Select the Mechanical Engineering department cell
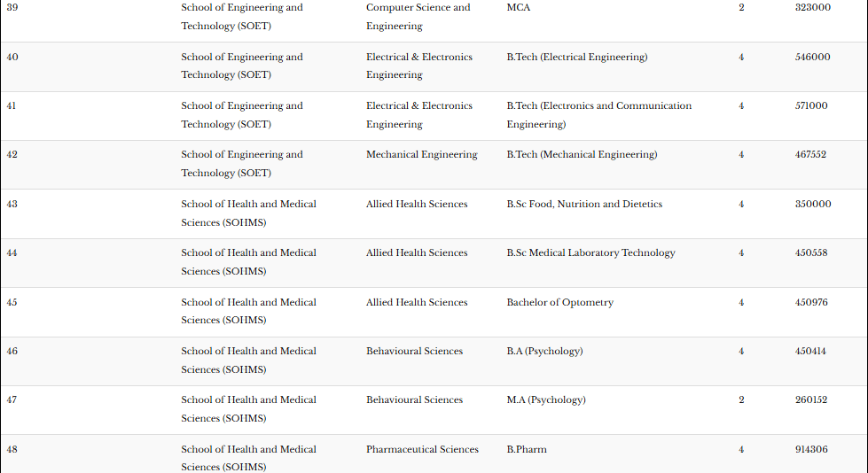The image size is (868, 473). [421, 155]
